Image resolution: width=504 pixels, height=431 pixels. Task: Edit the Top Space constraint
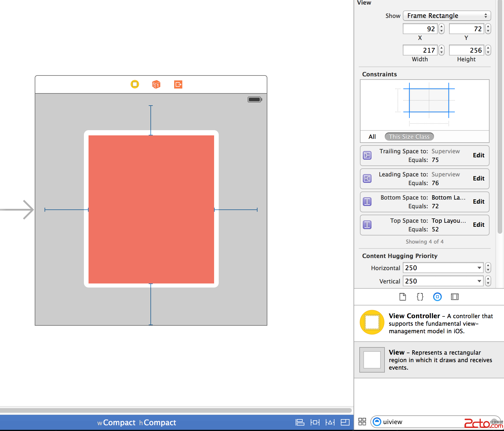click(478, 225)
